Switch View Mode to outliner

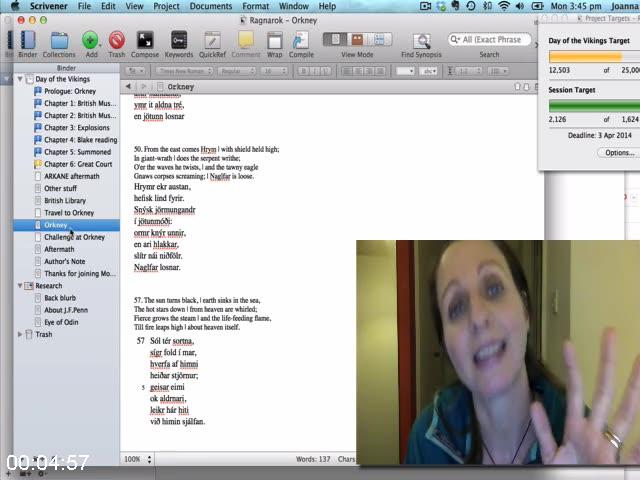point(380,40)
